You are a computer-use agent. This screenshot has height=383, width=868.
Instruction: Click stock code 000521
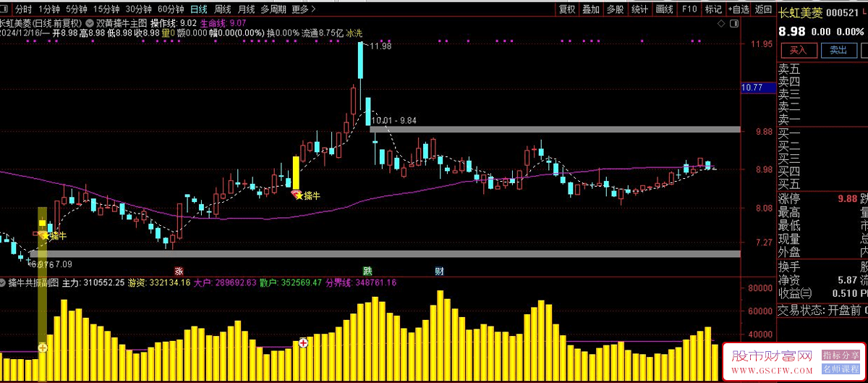[843, 12]
